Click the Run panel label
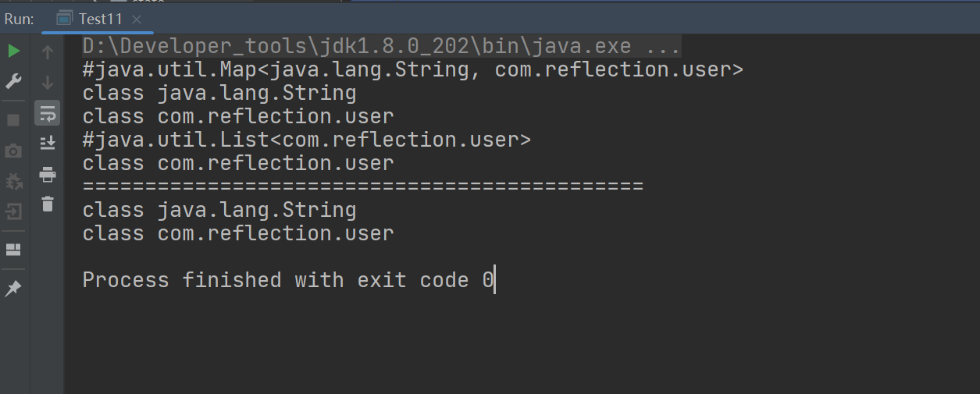The height and width of the screenshot is (394, 980). click(19, 19)
